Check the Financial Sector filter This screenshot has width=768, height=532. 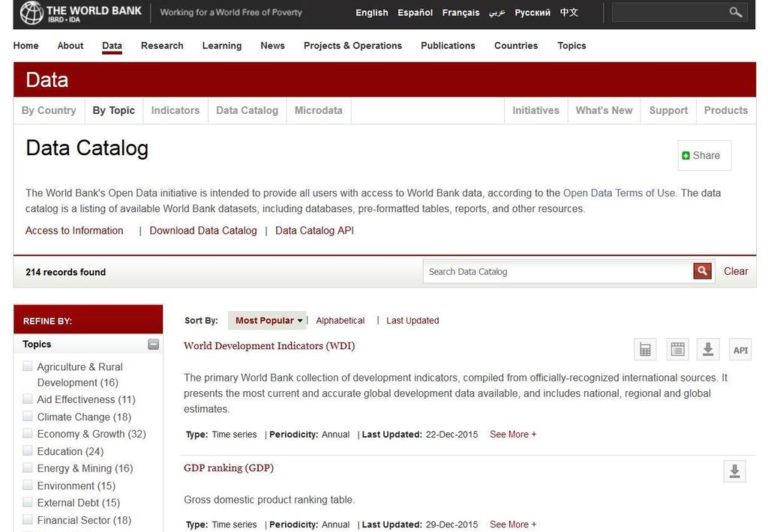(x=28, y=519)
